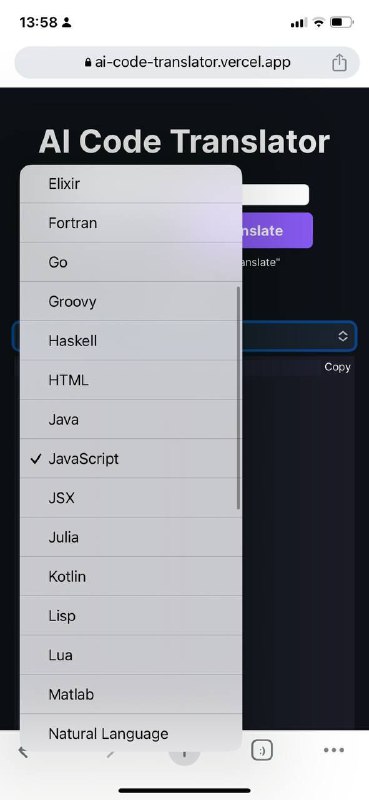Image resolution: width=369 pixels, height=800 pixels.
Task: Choose Fortran in the dropdown list
Action: pyautogui.click(x=131, y=223)
